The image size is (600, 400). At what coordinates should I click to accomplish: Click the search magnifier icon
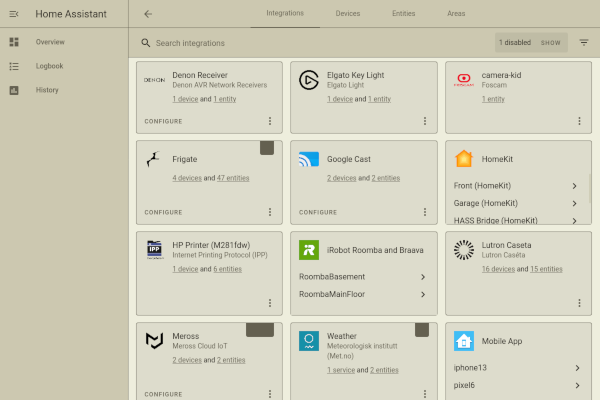point(146,43)
